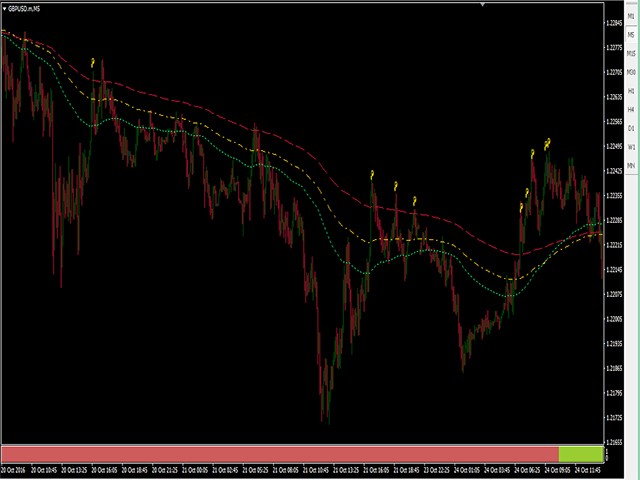Click the GBPUSD.m,M5 chart title

click(24, 8)
